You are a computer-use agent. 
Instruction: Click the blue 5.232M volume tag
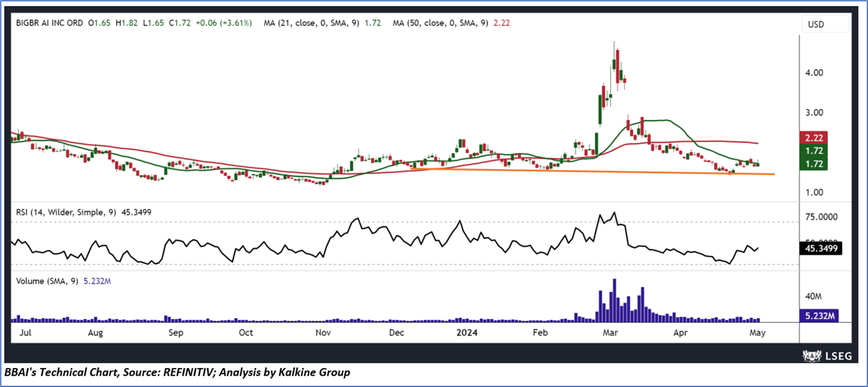click(819, 315)
